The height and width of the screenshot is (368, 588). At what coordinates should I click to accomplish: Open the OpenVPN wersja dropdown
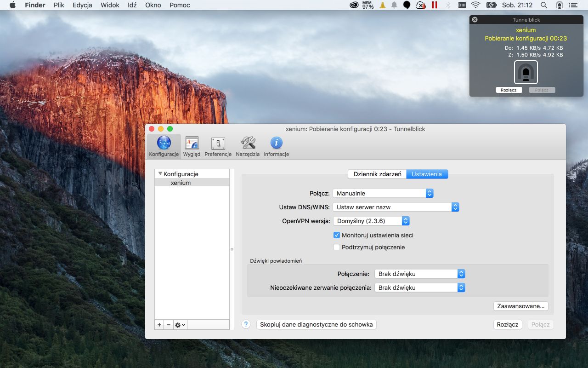371,221
